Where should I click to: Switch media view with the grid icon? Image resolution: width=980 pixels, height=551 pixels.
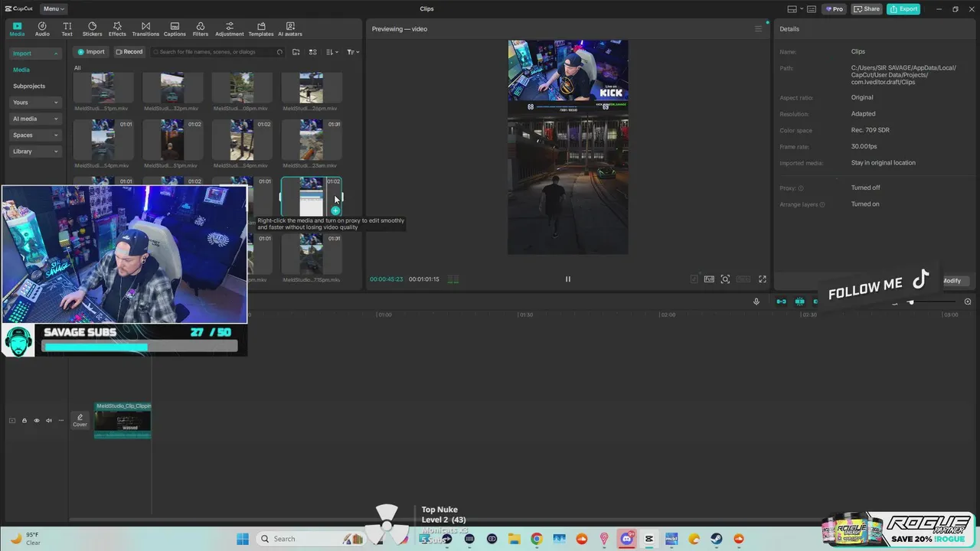pyautogui.click(x=312, y=52)
